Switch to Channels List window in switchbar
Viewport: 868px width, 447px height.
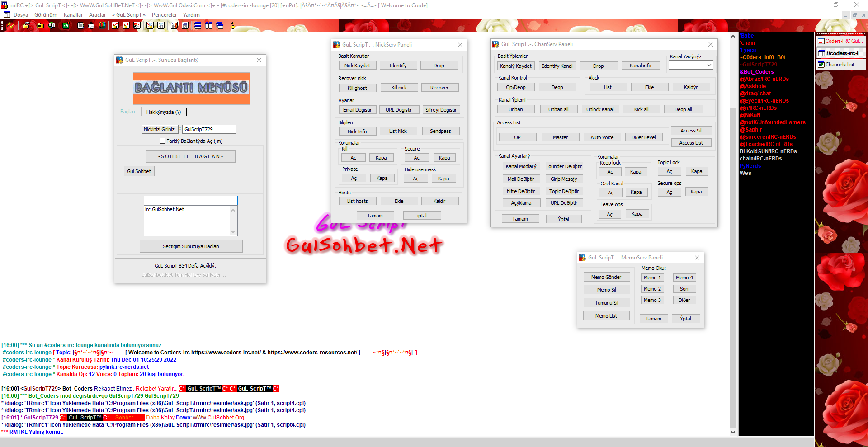840,65
